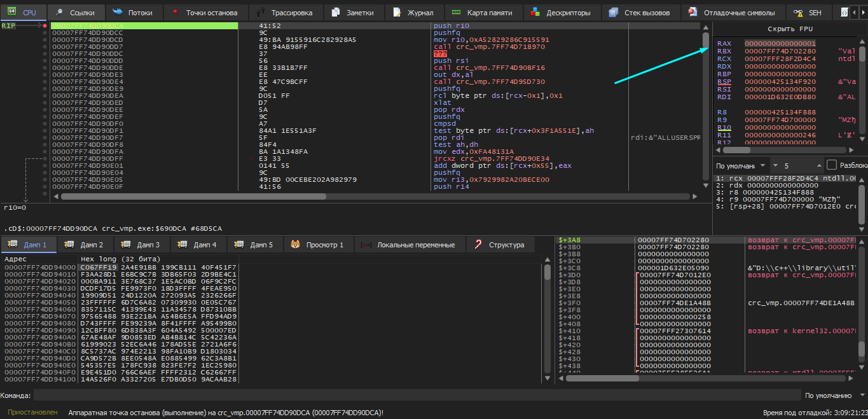Image resolution: width=868 pixels, height=419 pixels.
Task: Switch to the Ссылки tab
Action: tap(76, 12)
